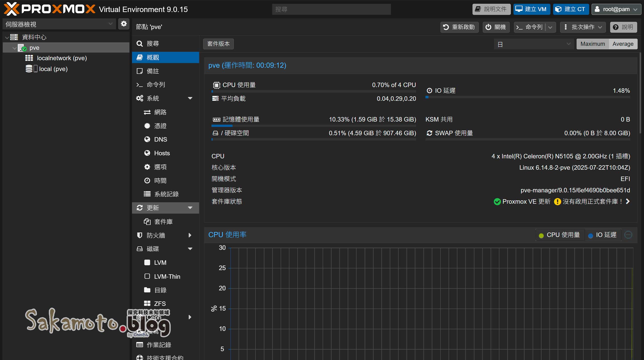Open the 憑證 certificates page
644x360 pixels.
[160, 126]
